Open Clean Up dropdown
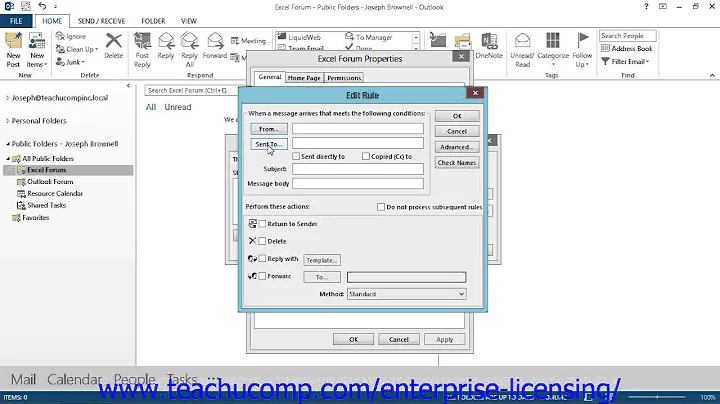Screen dimensions: 720x404 click(77, 49)
